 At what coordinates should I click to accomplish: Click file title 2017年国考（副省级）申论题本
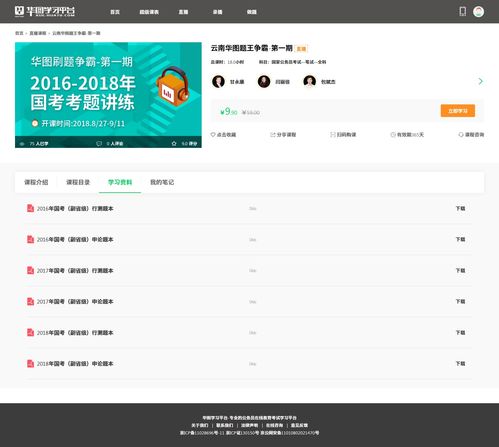pyautogui.click(x=75, y=301)
